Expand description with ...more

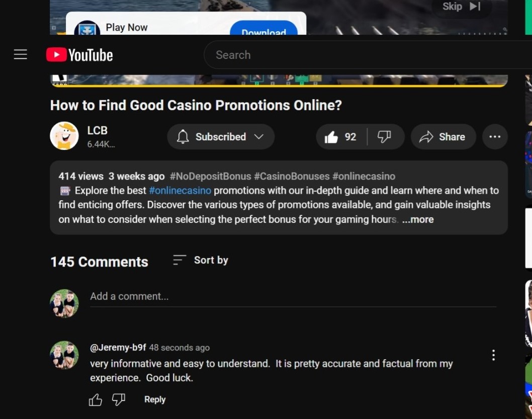coord(418,219)
